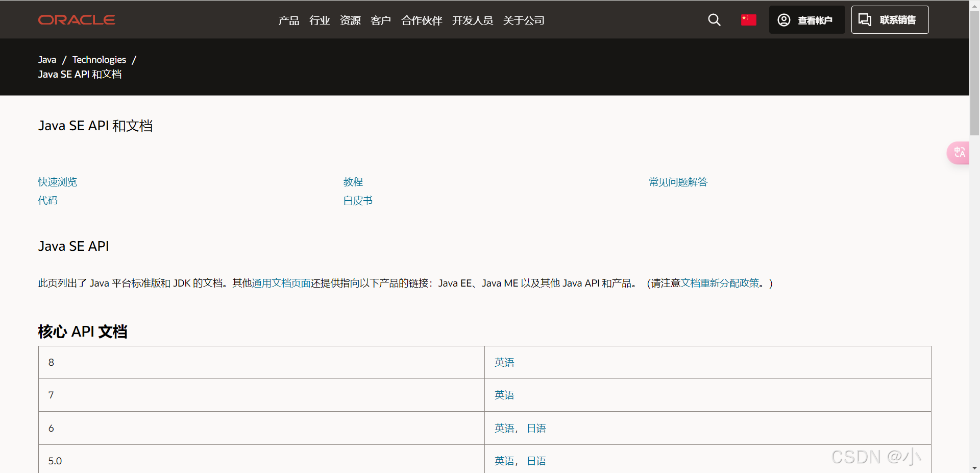Open 通用文档页面 link in paragraph

pyautogui.click(x=281, y=283)
